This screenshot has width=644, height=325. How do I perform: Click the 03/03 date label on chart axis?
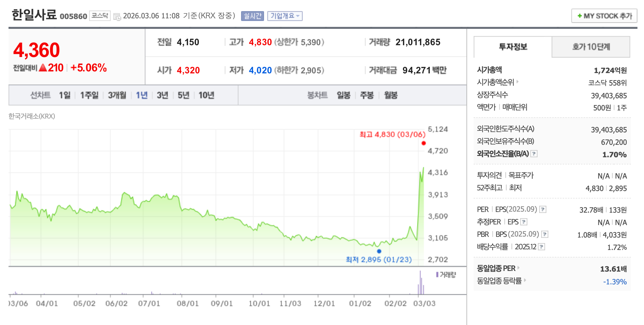[x=424, y=303]
